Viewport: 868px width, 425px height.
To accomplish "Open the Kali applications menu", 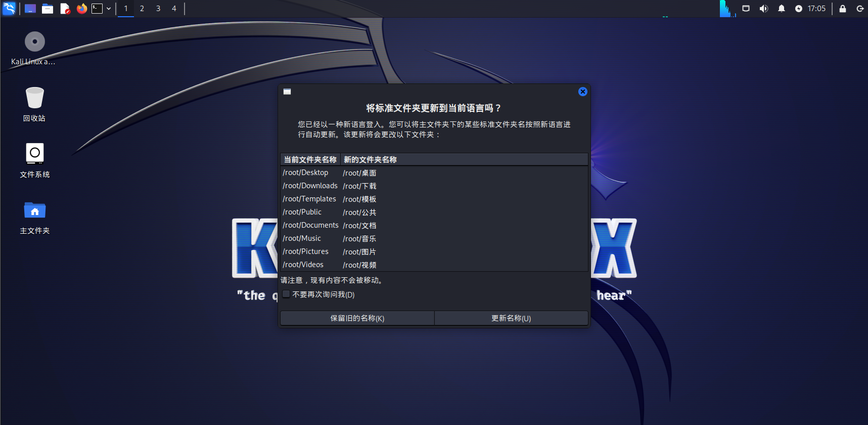I will [x=9, y=8].
